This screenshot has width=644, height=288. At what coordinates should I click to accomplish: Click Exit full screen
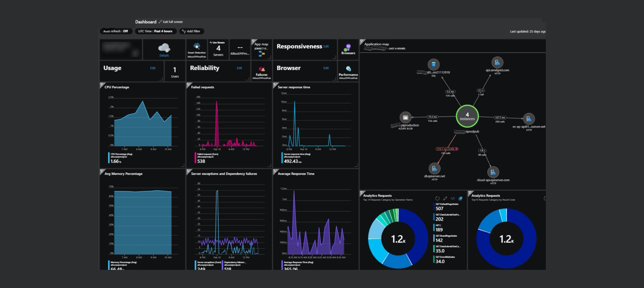coord(172,22)
